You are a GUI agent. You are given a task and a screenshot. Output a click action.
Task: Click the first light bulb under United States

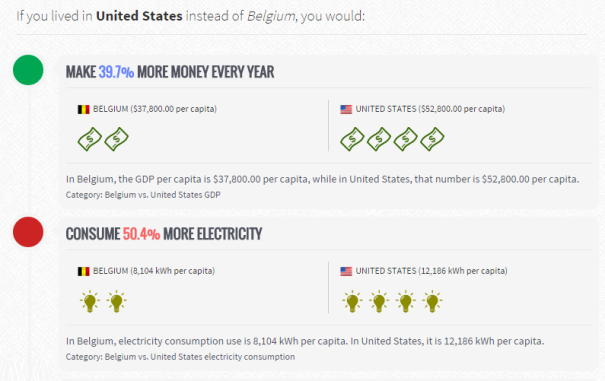(x=352, y=301)
